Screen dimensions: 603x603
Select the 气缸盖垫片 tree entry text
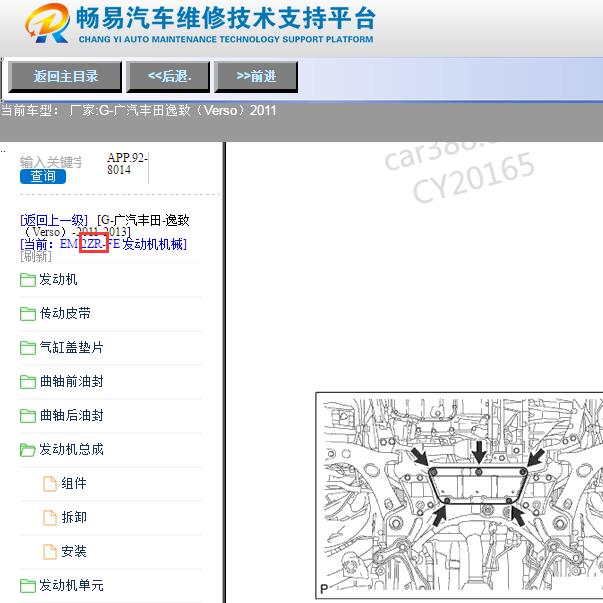coord(72,347)
